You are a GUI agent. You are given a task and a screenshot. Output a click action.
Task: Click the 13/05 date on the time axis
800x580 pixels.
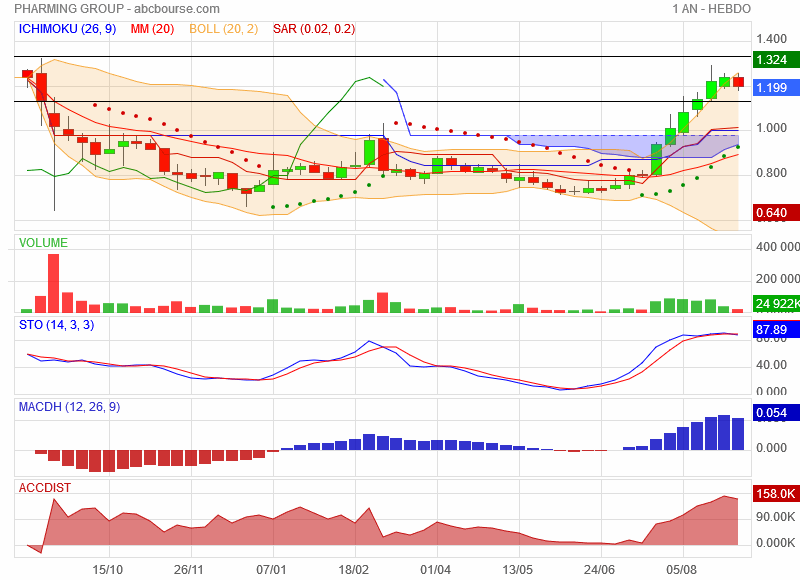(x=517, y=569)
